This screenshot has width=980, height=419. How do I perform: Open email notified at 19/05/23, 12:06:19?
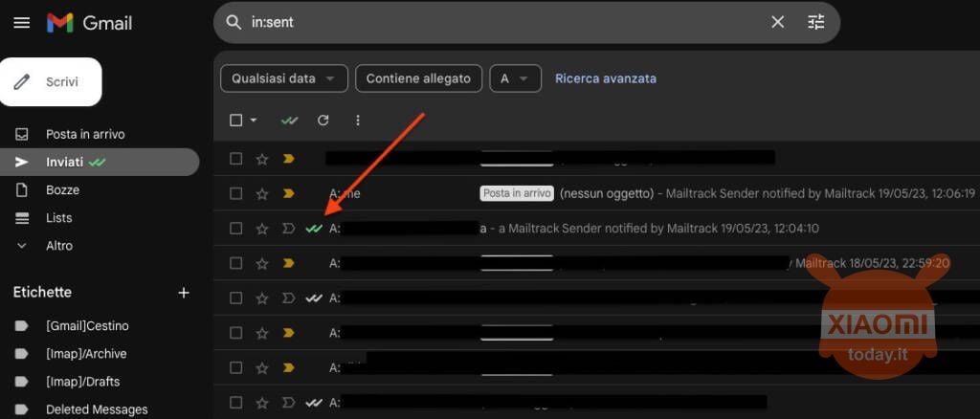(x=597, y=193)
